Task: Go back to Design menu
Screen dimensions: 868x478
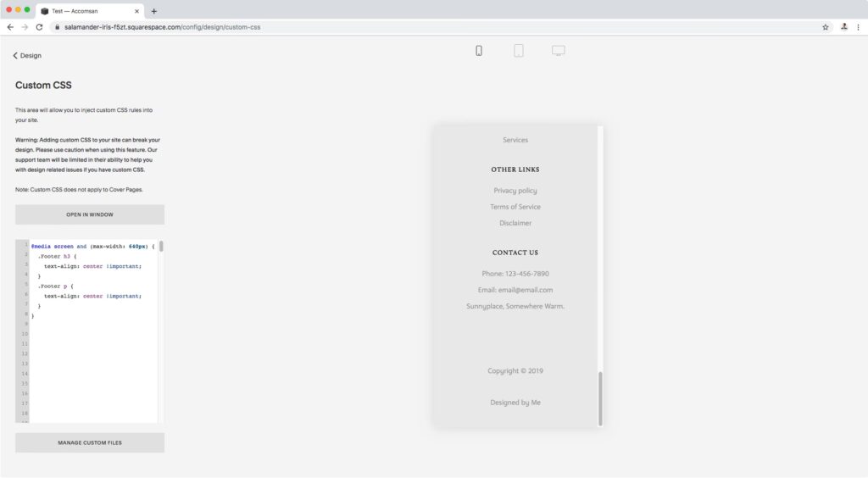Action: point(27,56)
